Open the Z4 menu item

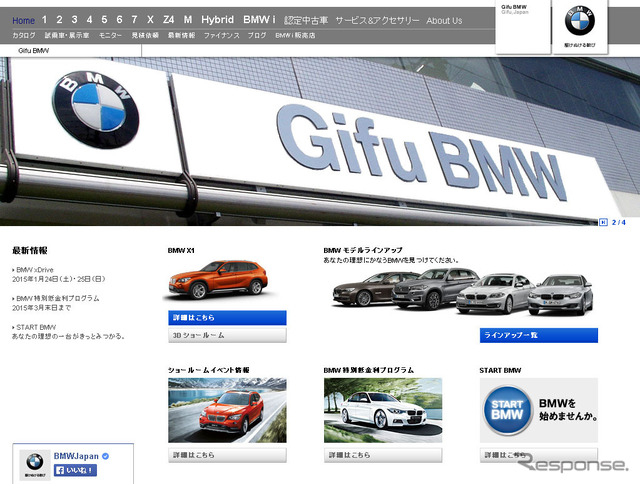[168, 20]
